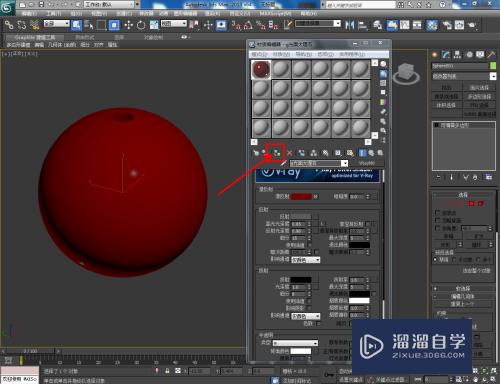Click the Grow selection button
The height and width of the screenshot is (384, 500).
pyautogui.click(x=479, y=236)
